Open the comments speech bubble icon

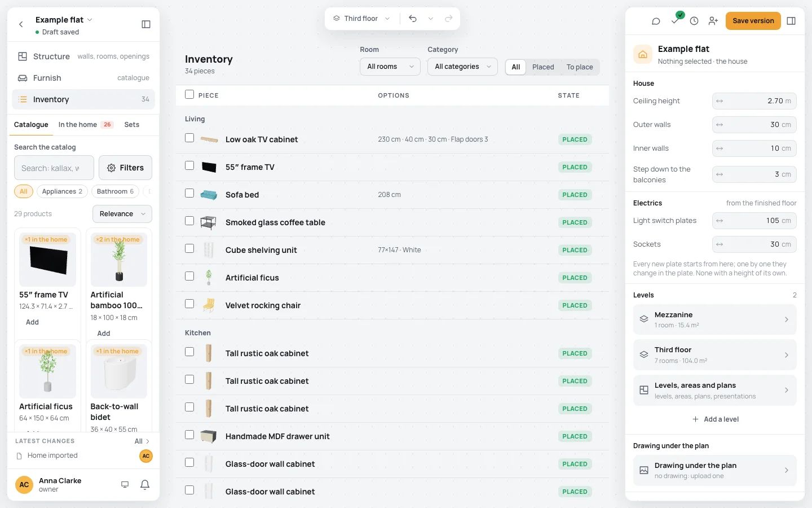click(656, 21)
